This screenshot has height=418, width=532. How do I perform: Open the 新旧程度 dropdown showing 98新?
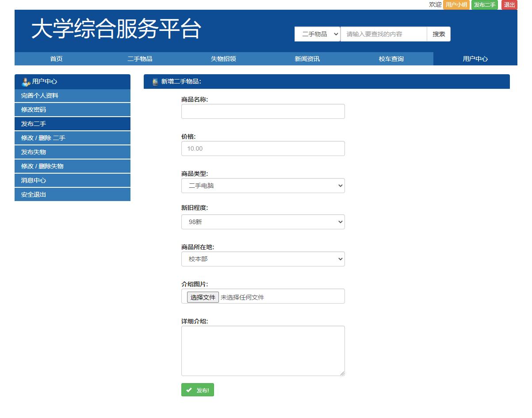(x=263, y=222)
